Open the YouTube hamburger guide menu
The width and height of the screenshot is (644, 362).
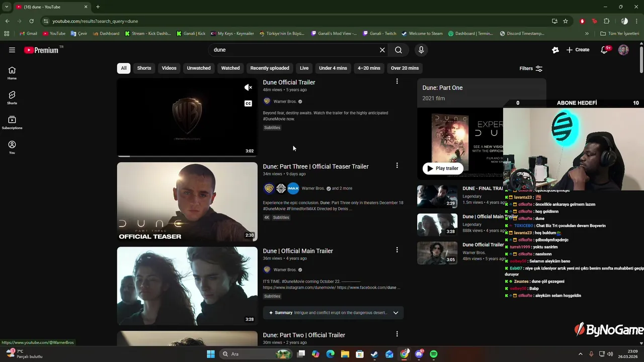click(12, 50)
